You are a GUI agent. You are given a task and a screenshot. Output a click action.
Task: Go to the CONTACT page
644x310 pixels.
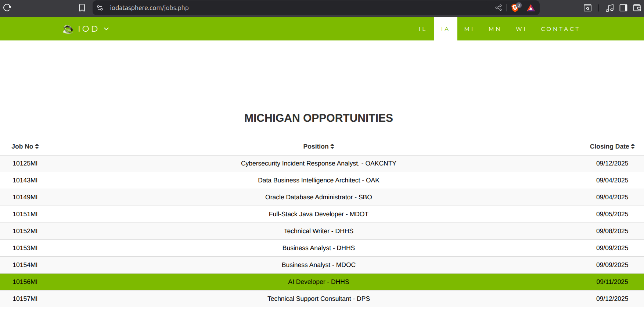point(560,29)
